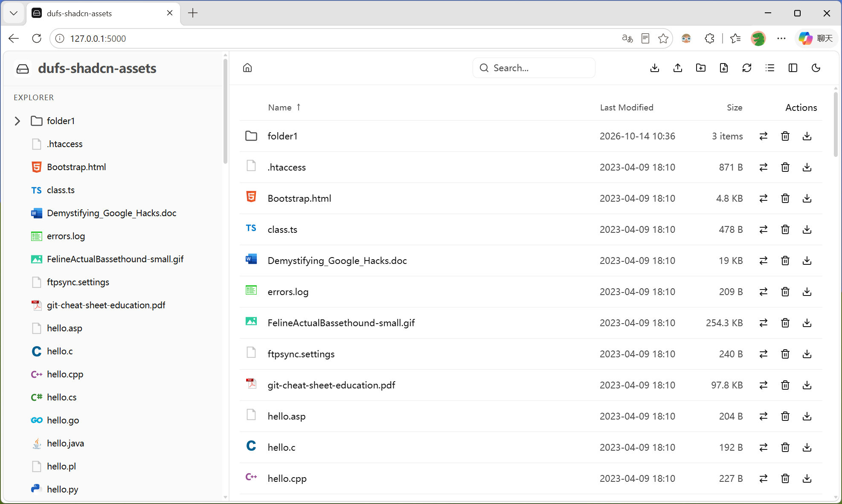Delete the .htaccess file

click(785, 167)
